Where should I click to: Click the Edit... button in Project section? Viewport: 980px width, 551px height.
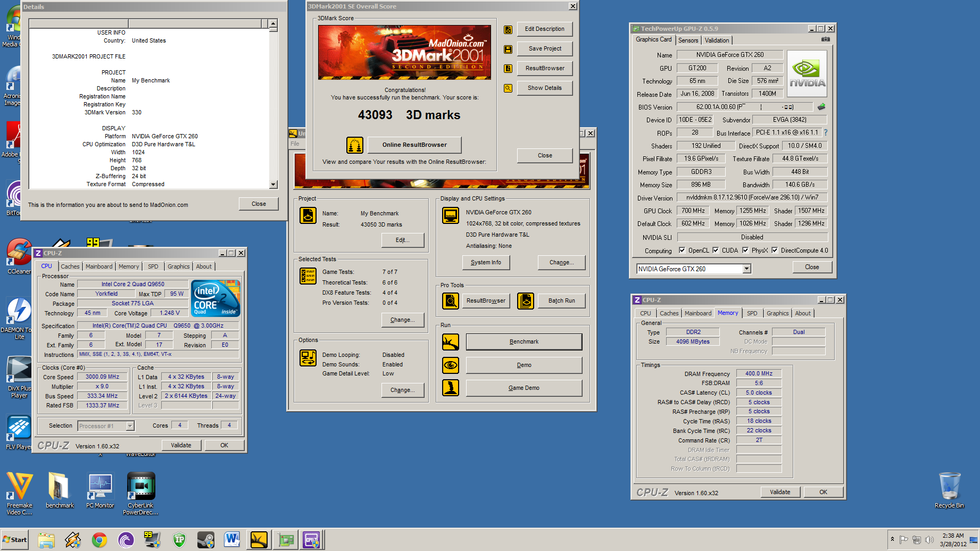403,240
